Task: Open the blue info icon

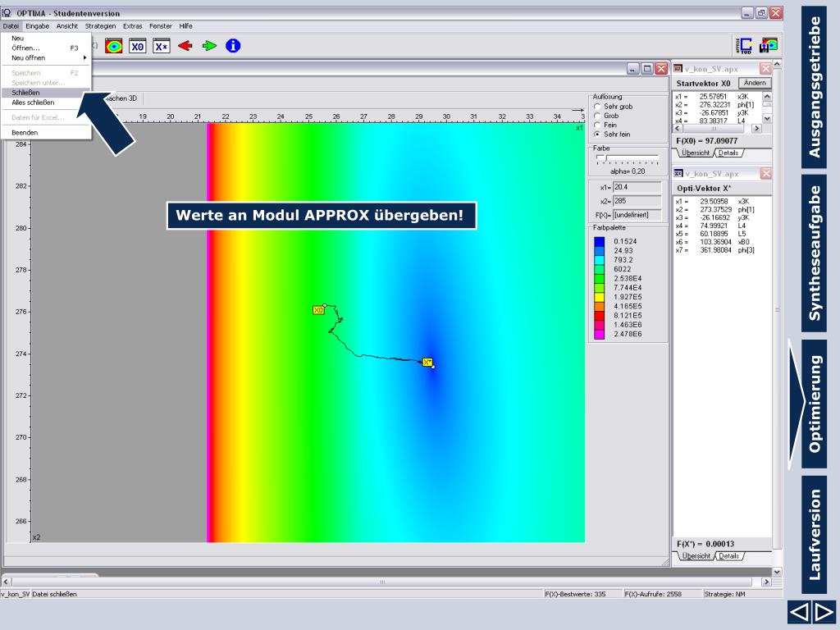Action: pyautogui.click(x=233, y=46)
